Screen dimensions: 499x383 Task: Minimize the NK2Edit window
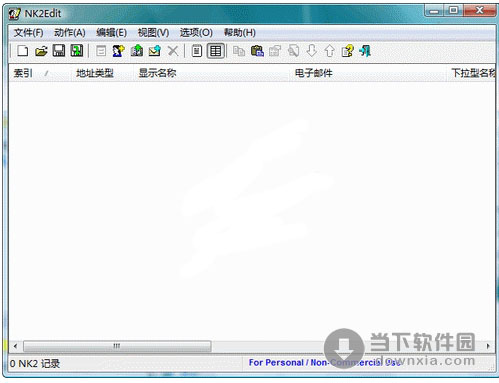(434, 11)
